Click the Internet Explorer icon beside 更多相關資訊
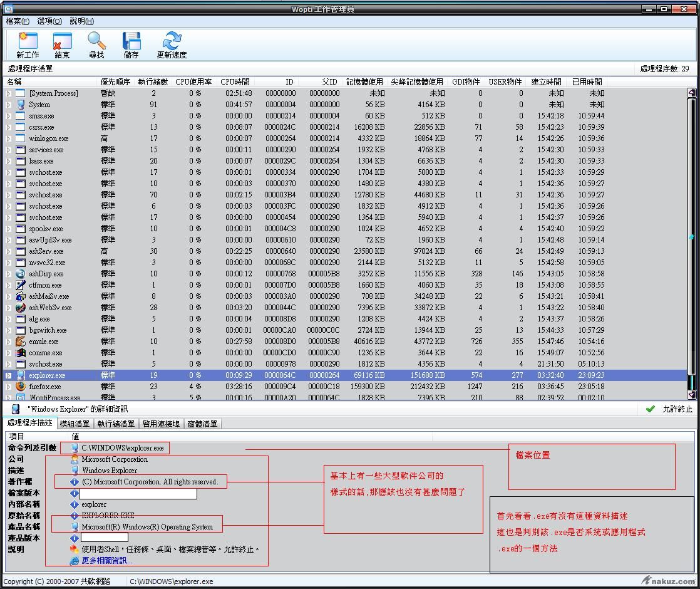 pos(75,560)
